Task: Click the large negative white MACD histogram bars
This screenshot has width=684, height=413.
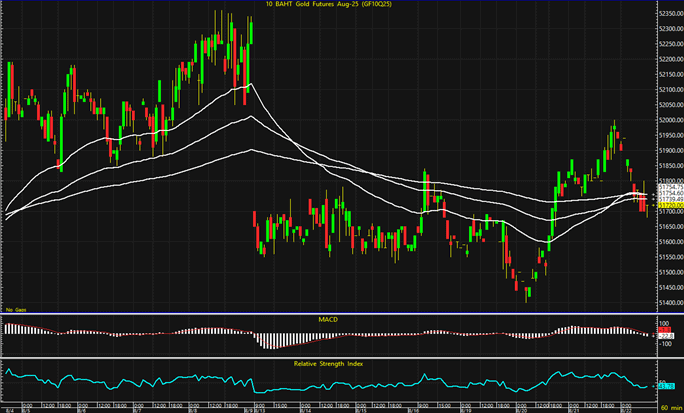Action: click(x=268, y=340)
